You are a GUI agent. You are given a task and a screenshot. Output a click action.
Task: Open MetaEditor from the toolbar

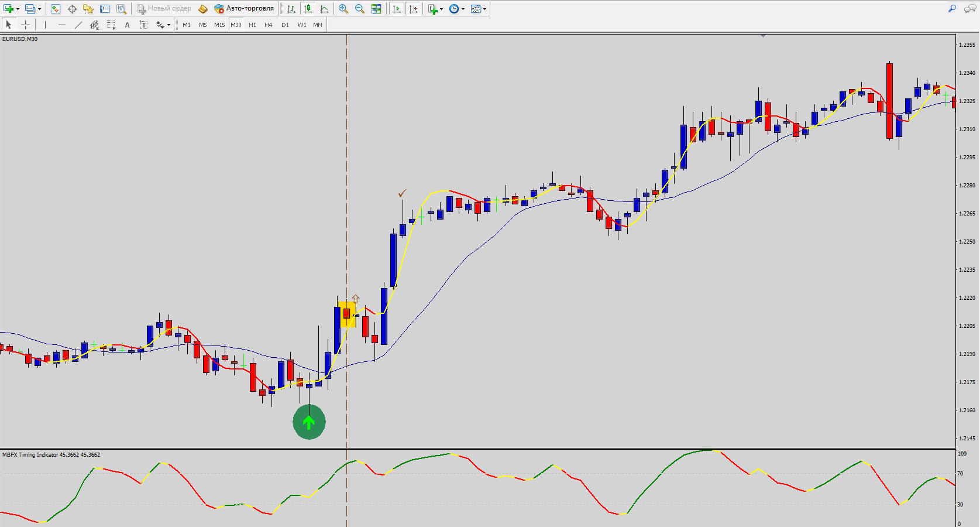[x=203, y=9]
